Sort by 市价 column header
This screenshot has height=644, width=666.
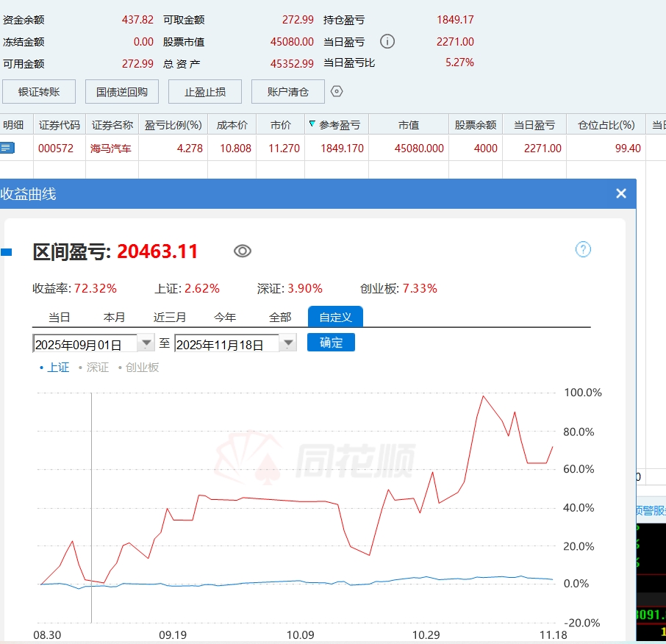(280, 125)
